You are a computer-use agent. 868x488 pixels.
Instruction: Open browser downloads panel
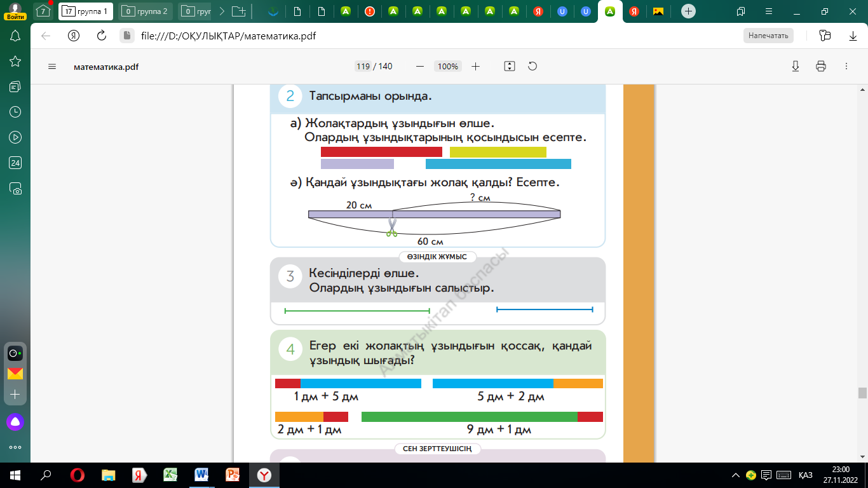(x=853, y=36)
